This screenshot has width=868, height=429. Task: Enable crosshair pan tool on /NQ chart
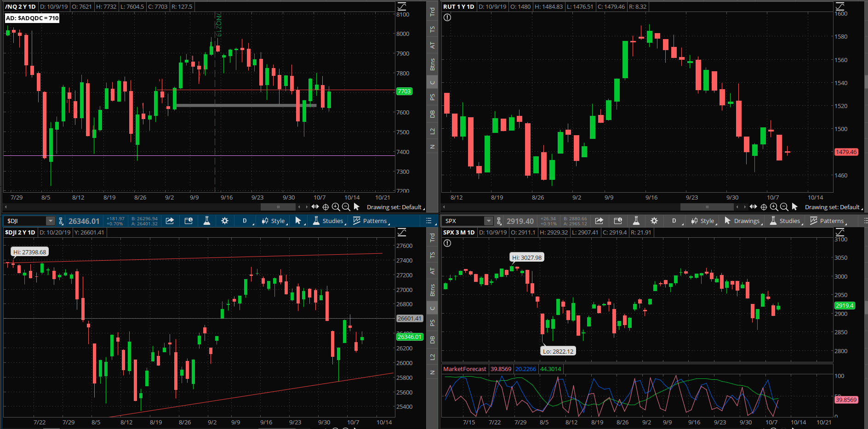(x=325, y=207)
